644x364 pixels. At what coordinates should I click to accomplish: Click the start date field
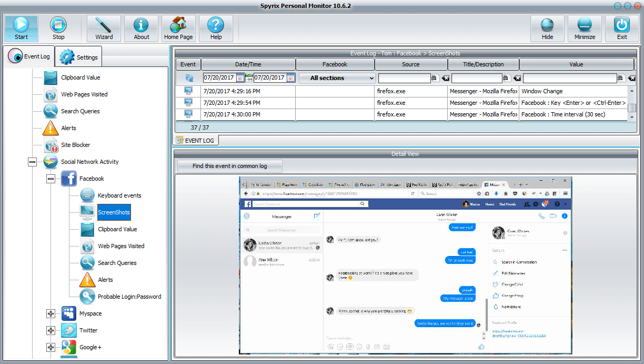tap(220, 78)
